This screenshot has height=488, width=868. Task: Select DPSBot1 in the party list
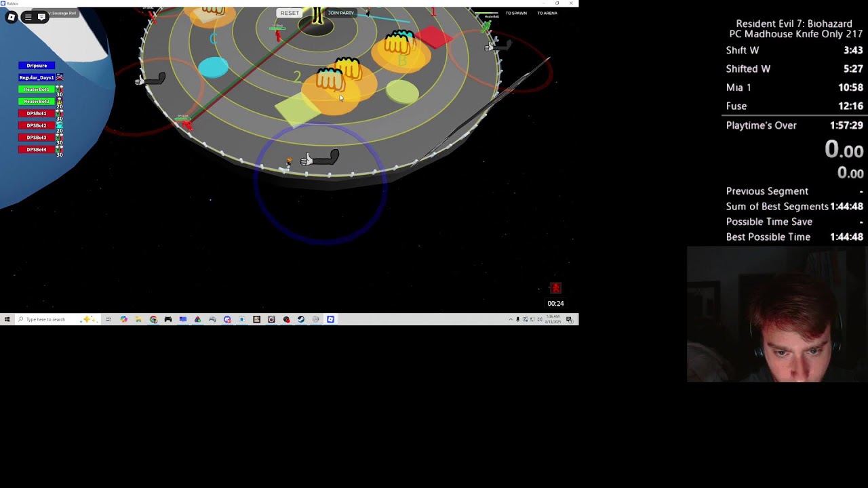coord(37,114)
